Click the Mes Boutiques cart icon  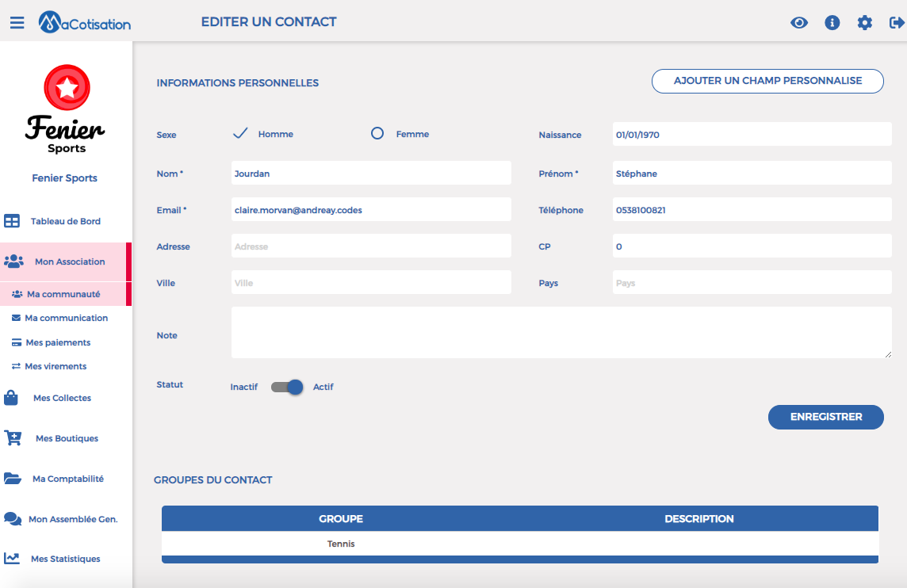tap(13, 437)
